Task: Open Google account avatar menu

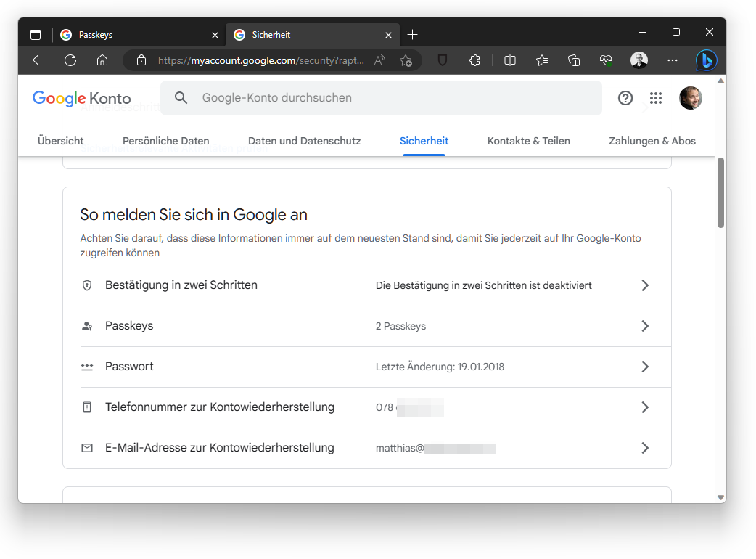Action: coord(691,99)
